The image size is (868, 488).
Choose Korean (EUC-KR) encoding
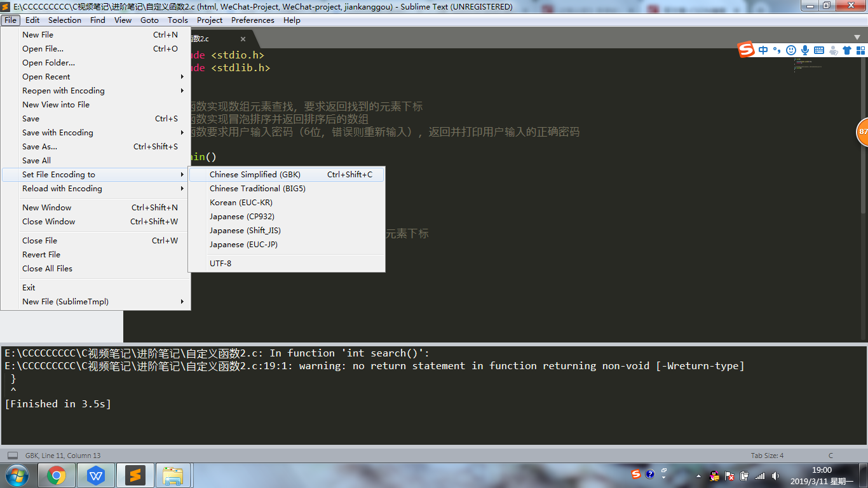287,202
